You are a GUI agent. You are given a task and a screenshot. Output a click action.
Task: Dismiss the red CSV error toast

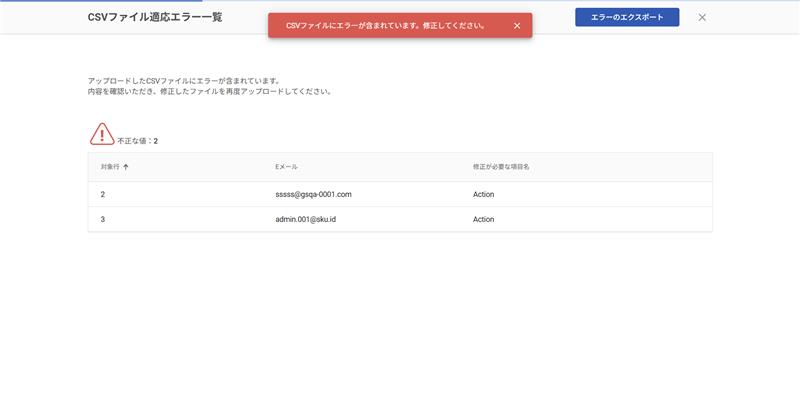[517, 25]
